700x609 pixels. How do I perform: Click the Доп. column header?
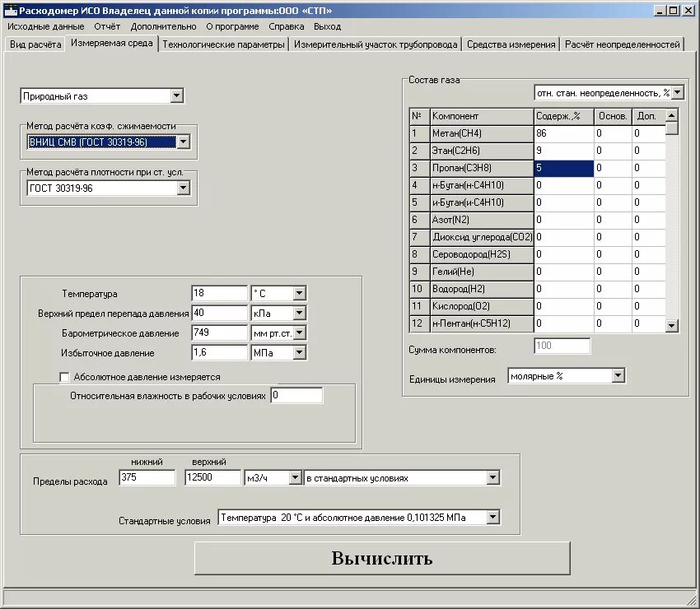649,116
